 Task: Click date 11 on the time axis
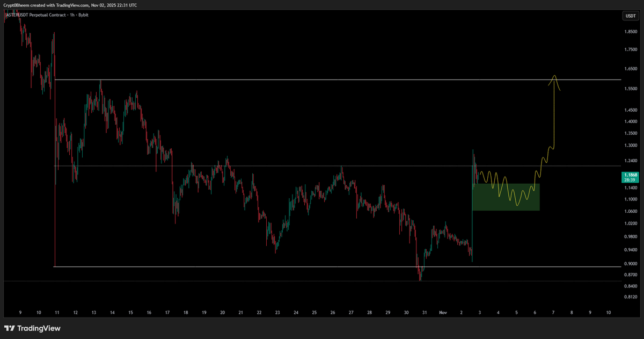click(x=57, y=312)
